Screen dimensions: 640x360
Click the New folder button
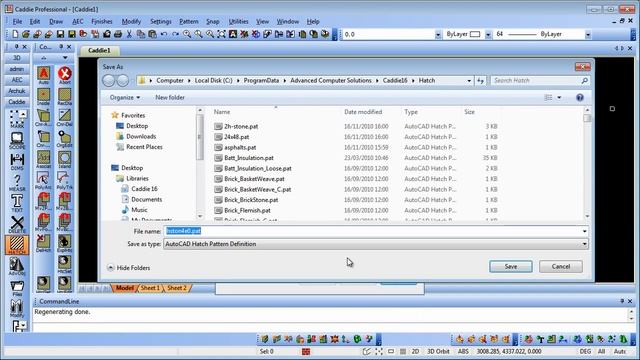(170, 98)
